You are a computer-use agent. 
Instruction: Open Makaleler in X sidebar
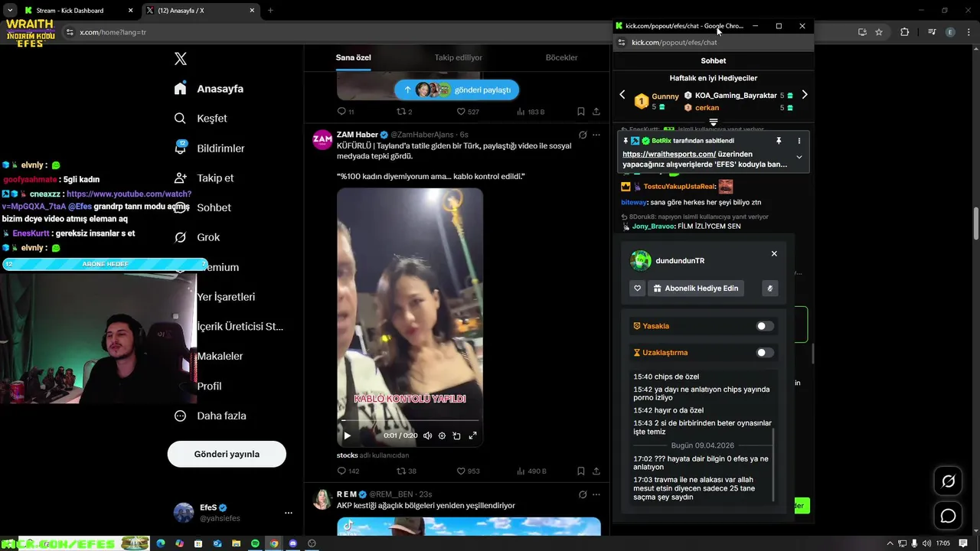220,357
